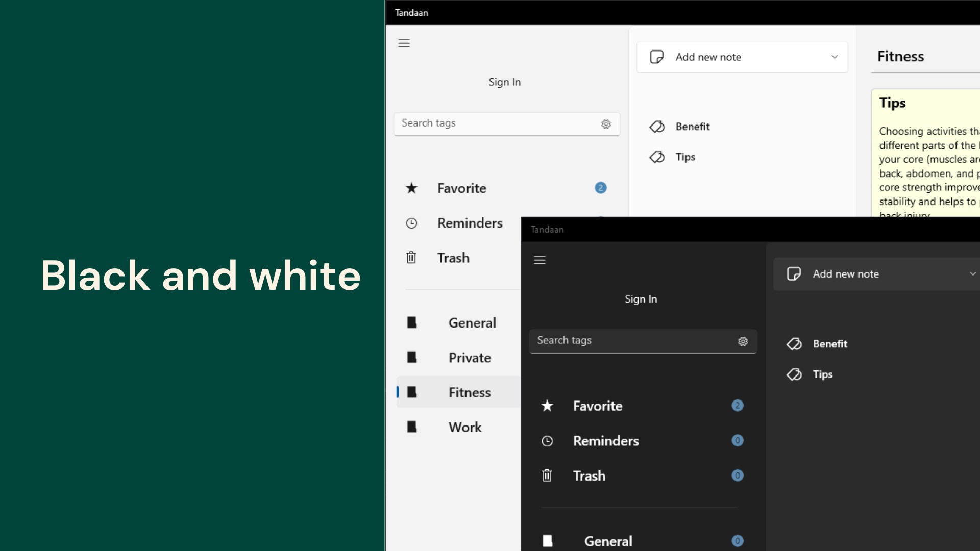The height and width of the screenshot is (551, 980).
Task: Click trash can icon in dark window
Action: tap(547, 475)
